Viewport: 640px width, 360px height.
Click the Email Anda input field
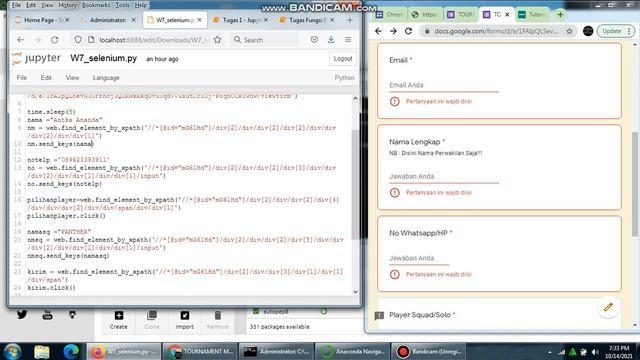444,85
